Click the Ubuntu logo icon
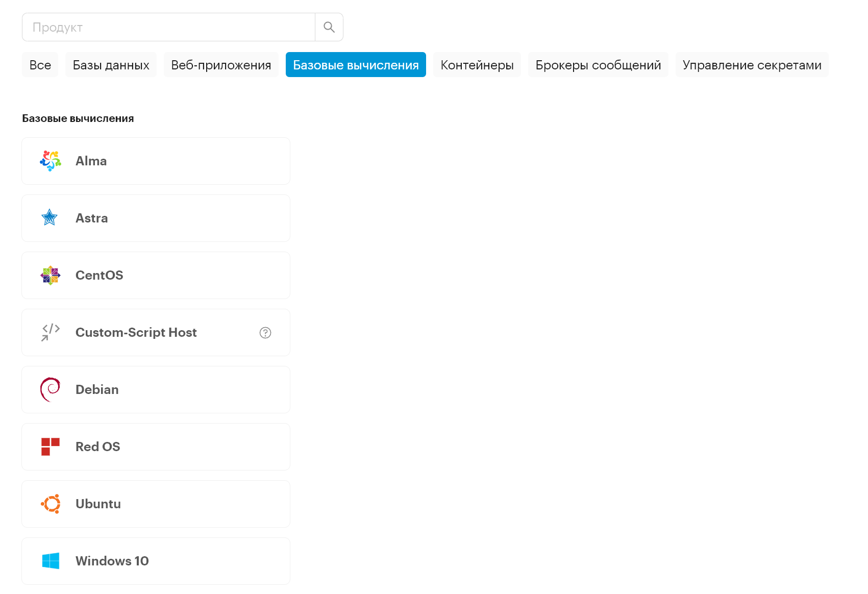 51,504
